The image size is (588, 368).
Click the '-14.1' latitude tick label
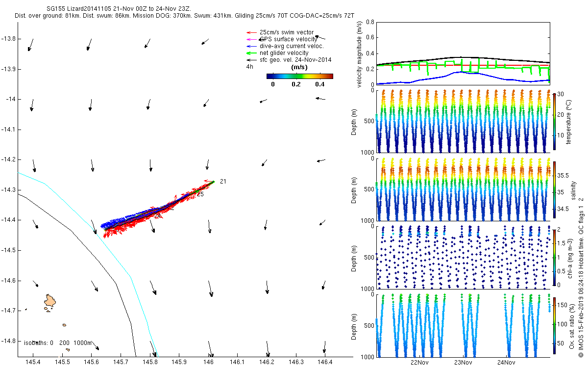click(9, 130)
